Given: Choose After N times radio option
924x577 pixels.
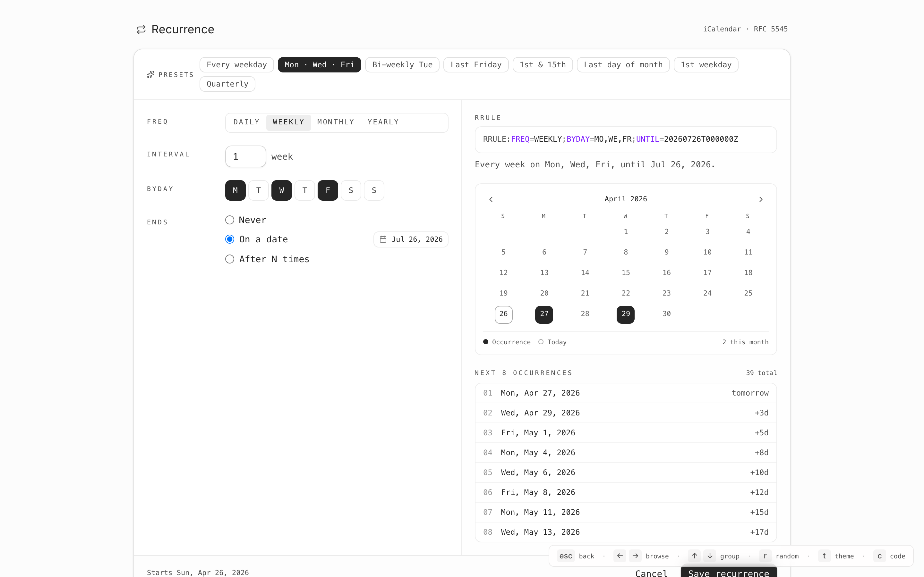Looking at the screenshot, I should (229, 259).
